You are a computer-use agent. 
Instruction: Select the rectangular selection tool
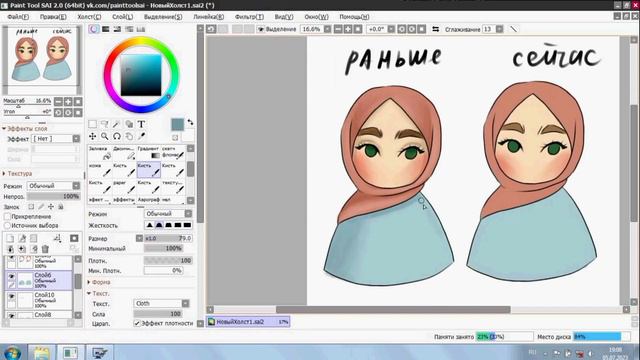pos(93,124)
